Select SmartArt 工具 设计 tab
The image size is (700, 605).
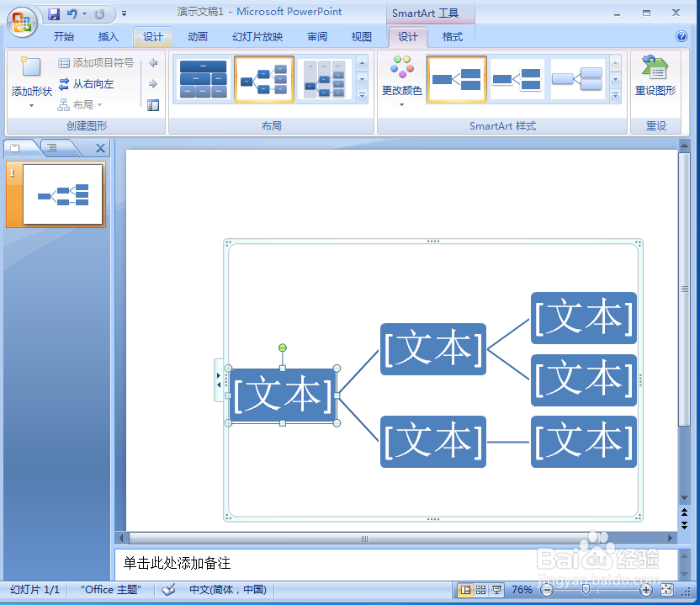pyautogui.click(x=407, y=37)
